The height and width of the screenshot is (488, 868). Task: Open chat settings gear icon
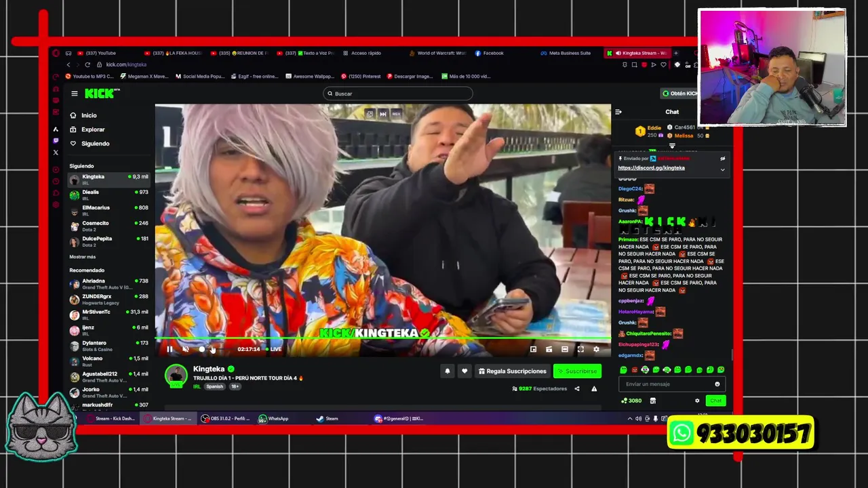[697, 401]
